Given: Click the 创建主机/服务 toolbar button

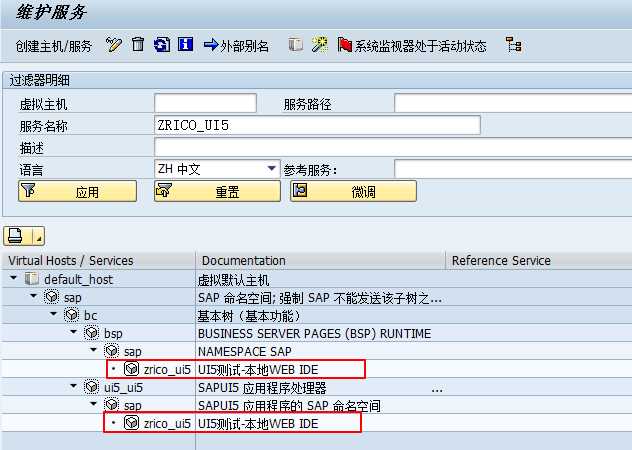Looking at the screenshot, I should 54,46.
